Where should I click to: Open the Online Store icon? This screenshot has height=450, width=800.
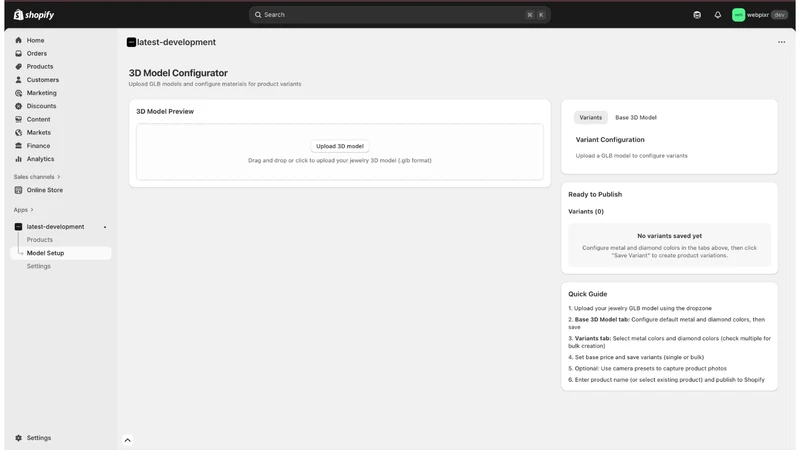(x=18, y=190)
